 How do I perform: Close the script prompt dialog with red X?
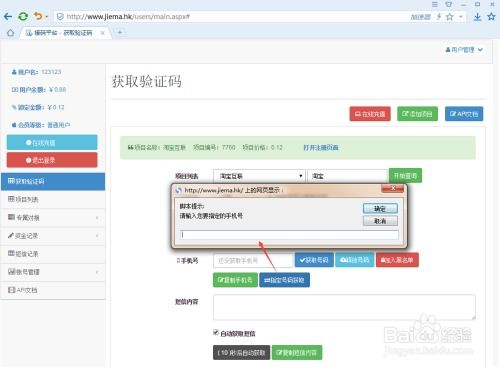pos(392,189)
